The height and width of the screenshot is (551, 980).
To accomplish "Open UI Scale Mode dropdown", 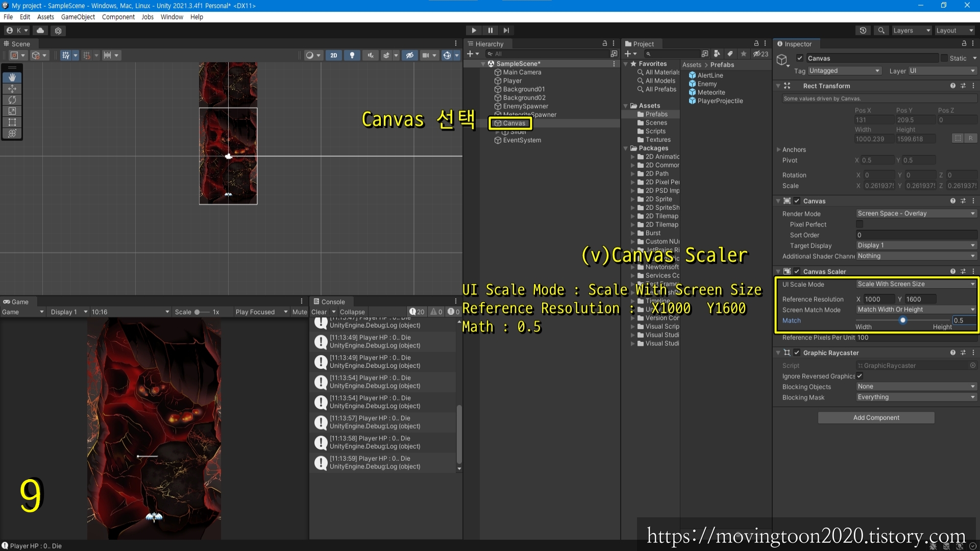I will pyautogui.click(x=916, y=284).
